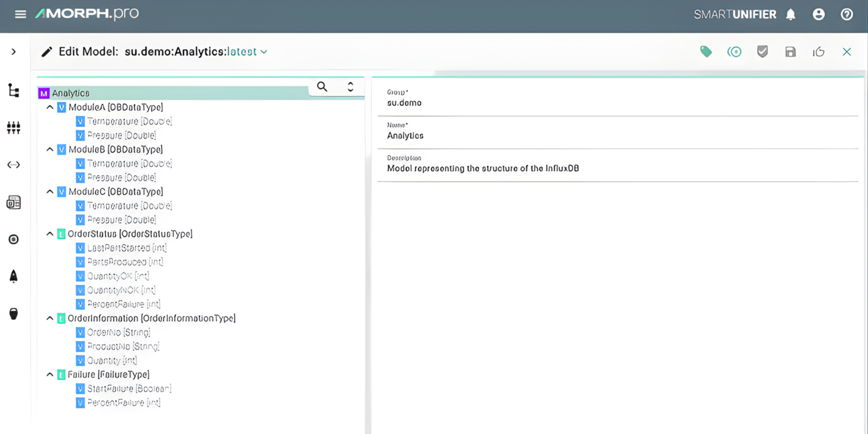Open the save model icon
Viewport: 868px width, 434px height.
point(790,52)
